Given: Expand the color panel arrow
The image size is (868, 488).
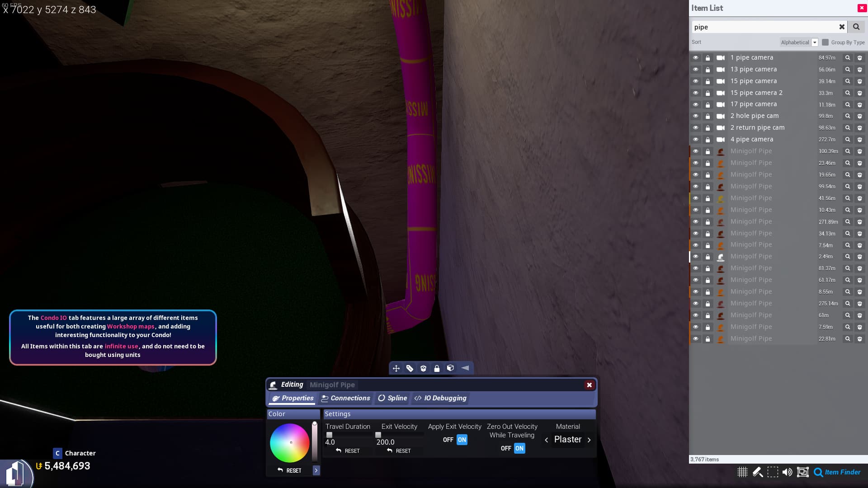Looking at the screenshot, I should point(316,470).
